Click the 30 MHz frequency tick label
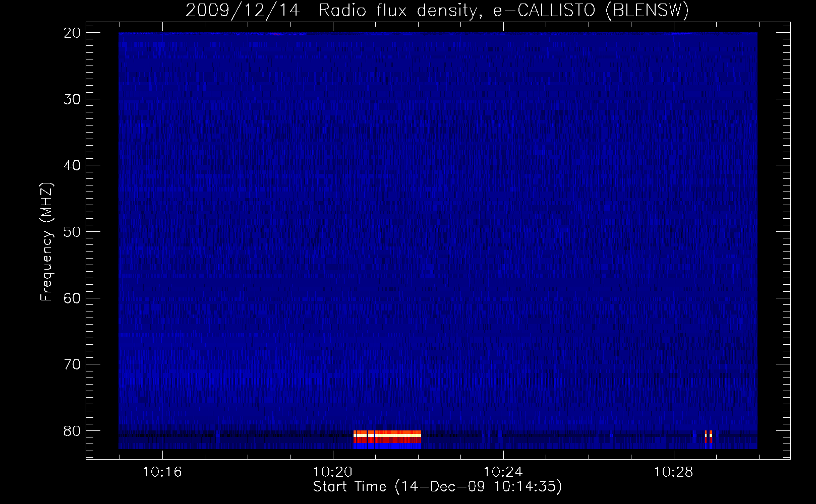 [x=72, y=99]
